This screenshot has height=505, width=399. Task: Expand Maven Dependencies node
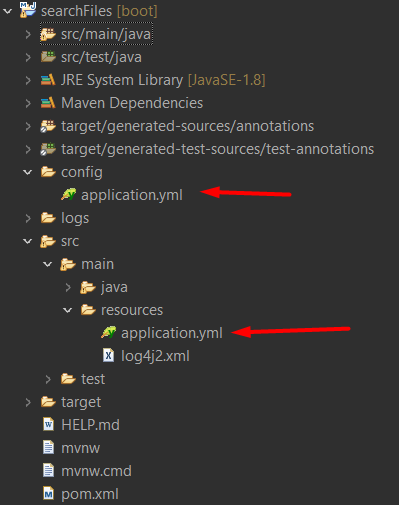click(28, 103)
